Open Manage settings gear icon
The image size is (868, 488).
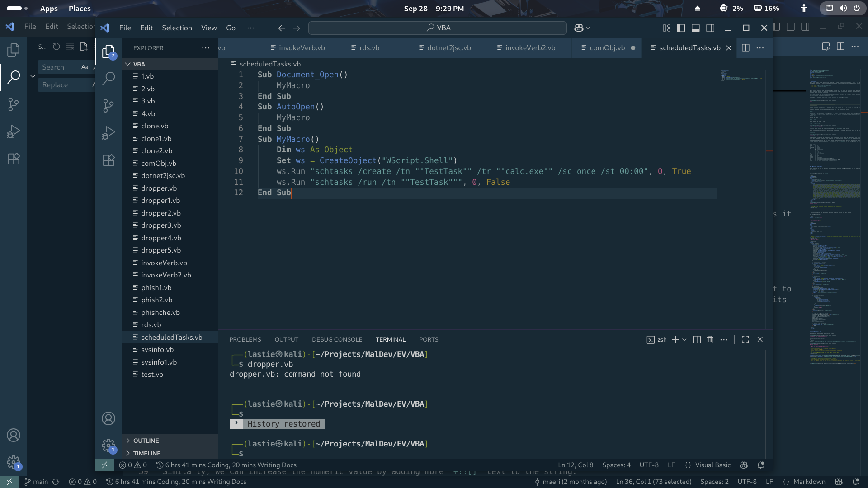pos(108,446)
